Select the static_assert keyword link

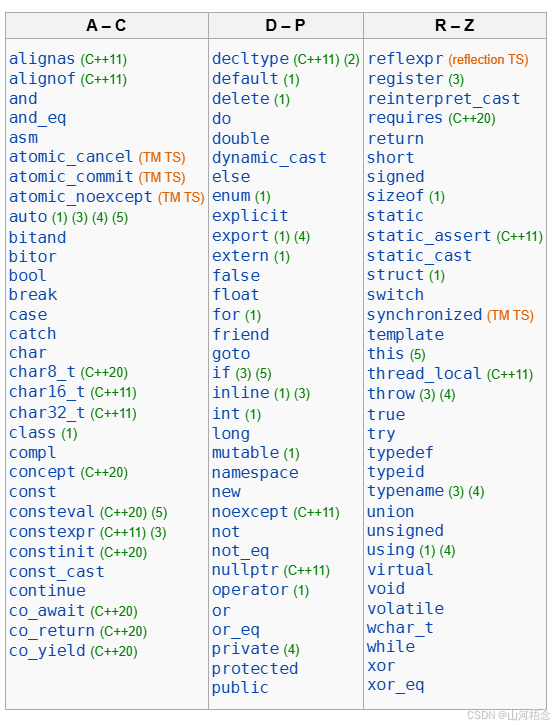(x=429, y=236)
